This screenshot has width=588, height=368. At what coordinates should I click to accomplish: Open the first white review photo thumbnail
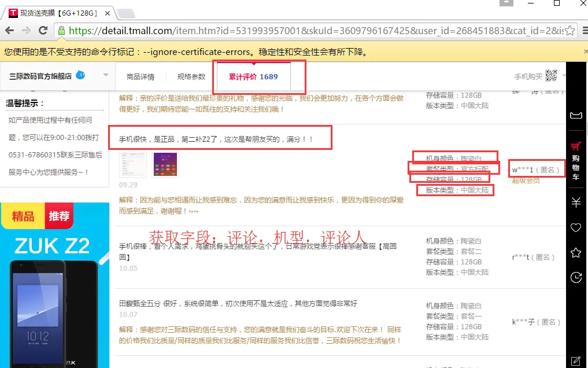coord(133,164)
